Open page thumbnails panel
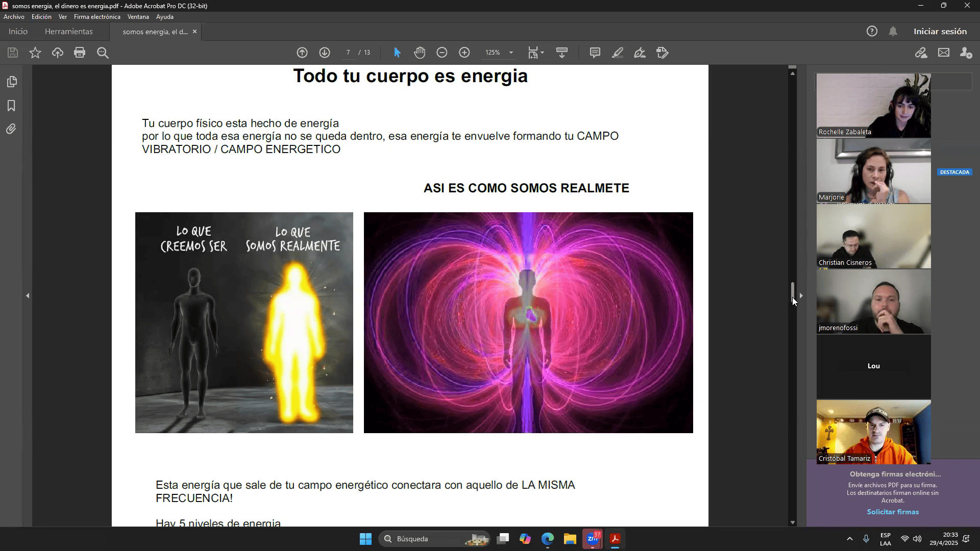 (11, 82)
